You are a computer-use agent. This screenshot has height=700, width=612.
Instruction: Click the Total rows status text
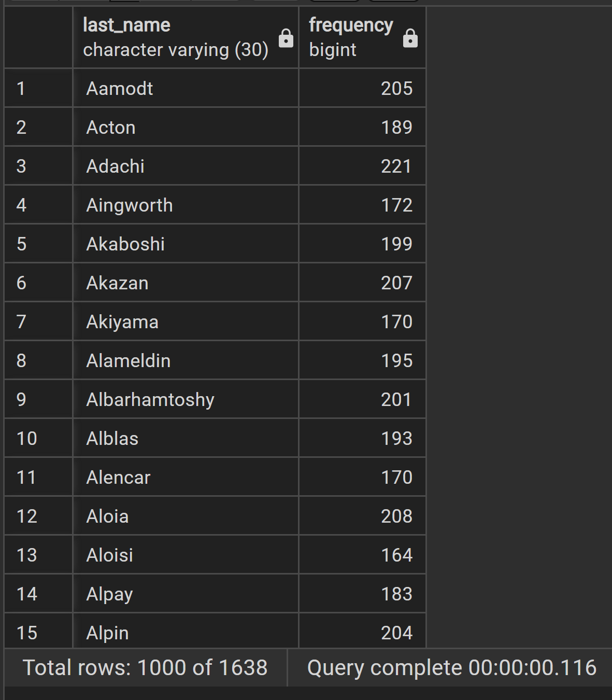[145, 667]
